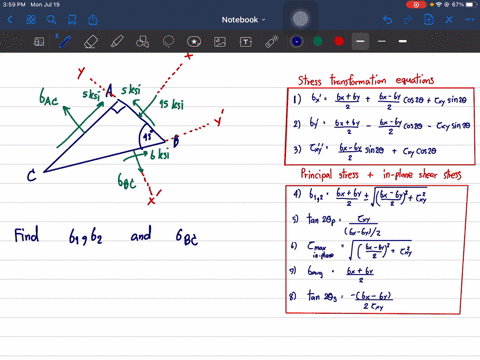Expand the Notebook title dropdown
Screen dimensions: 480x360
point(243,20)
